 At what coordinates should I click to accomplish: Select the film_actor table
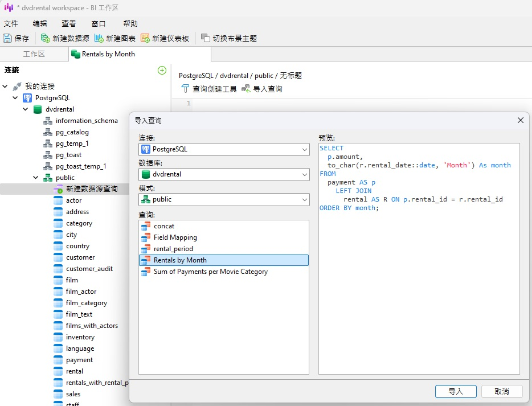click(x=81, y=292)
